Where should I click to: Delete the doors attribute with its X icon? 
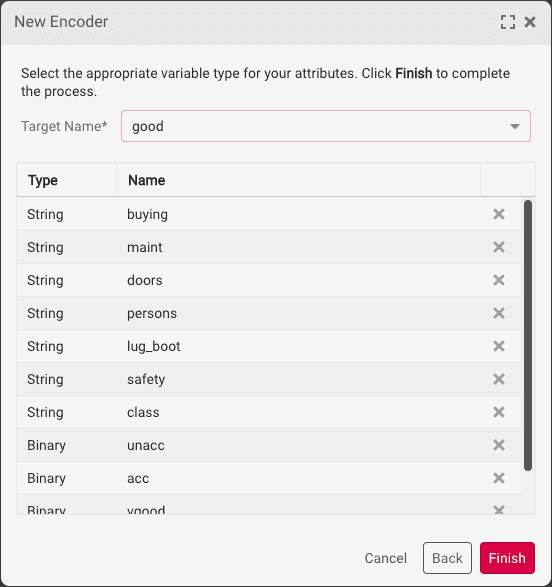[x=498, y=280]
